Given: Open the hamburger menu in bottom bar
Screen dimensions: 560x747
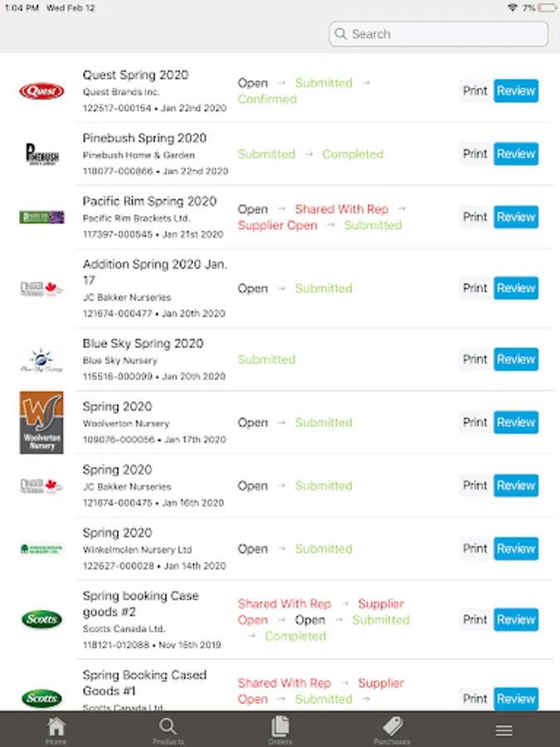Looking at the screenshot, I should (x=504, y=730).
